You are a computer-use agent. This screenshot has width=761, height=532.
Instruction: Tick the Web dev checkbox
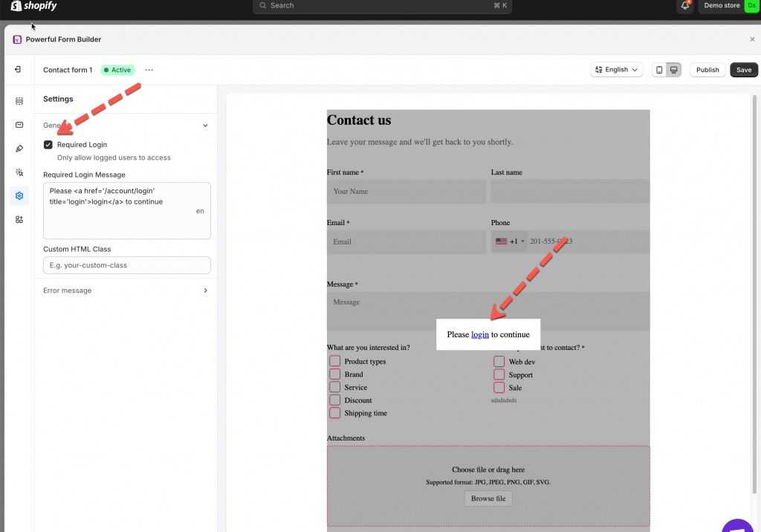pyautogui.click(x=499, y=362)
